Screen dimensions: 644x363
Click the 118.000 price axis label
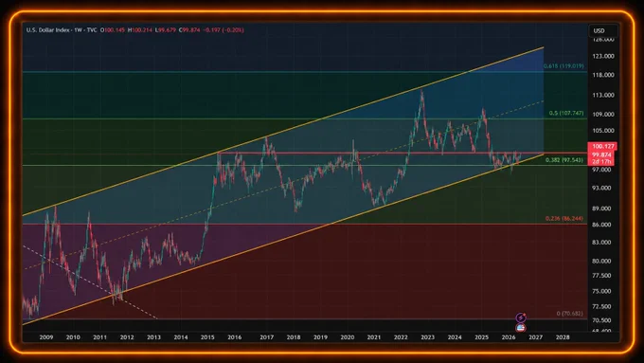tap(603, 75)
